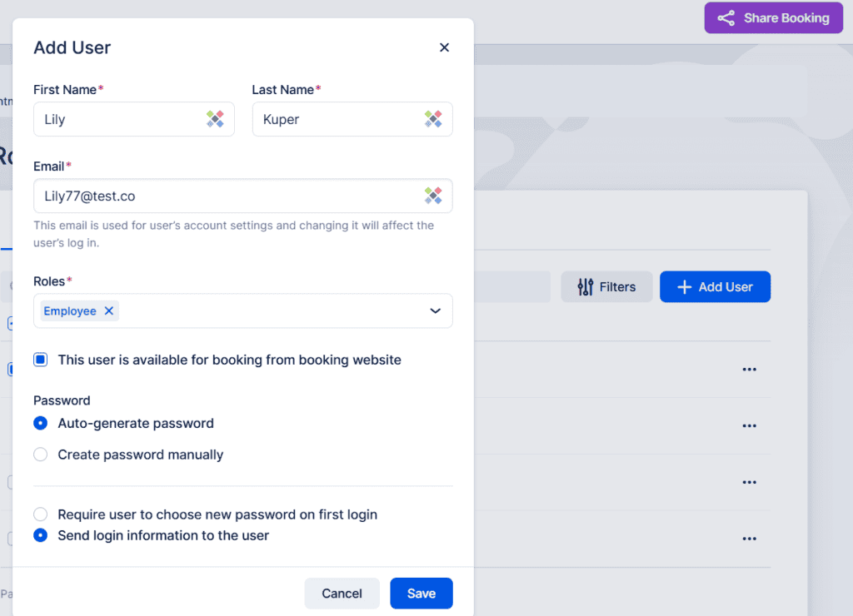
Task: Open the third row's three-dot menu
Action: (749, 482)
